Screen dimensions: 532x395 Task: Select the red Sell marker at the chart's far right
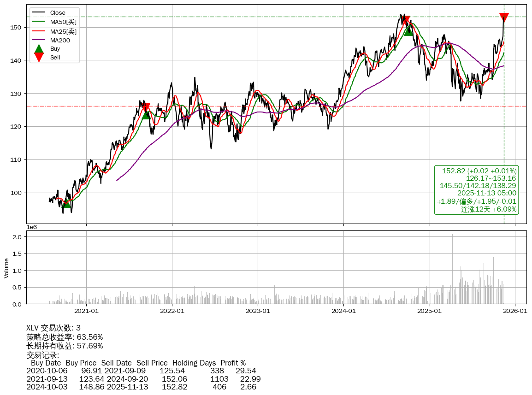pos(504,18)
